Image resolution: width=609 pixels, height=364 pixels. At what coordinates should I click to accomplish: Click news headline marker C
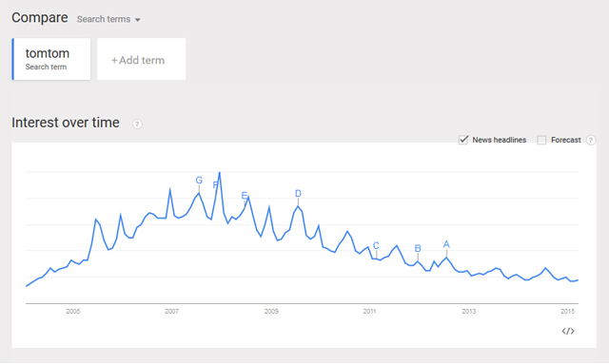point(376,245)
